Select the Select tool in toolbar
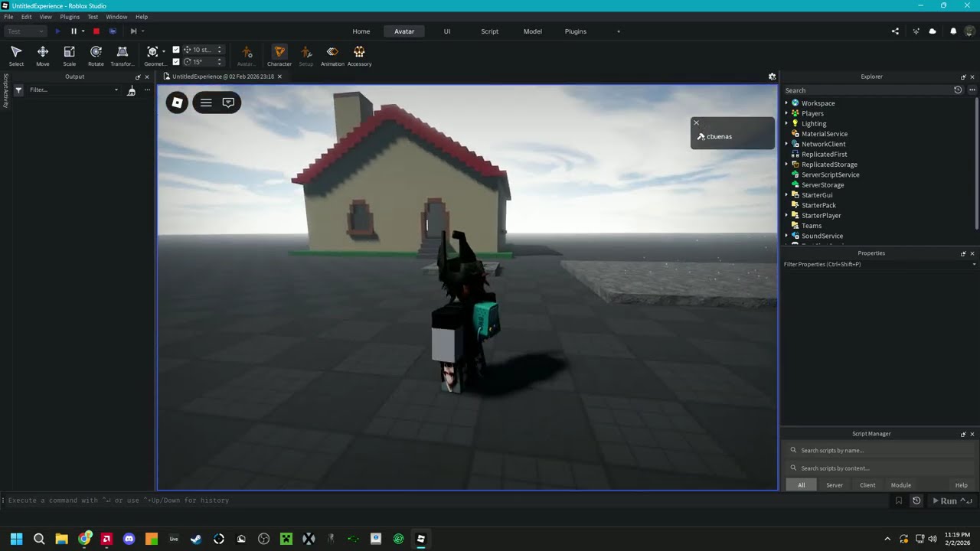 pos(16,56)
